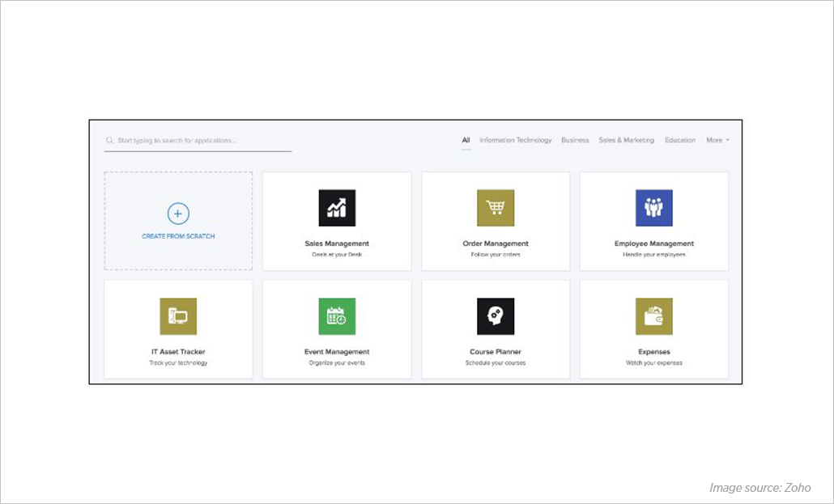Click the search magnifier icon

pos(109,140)
